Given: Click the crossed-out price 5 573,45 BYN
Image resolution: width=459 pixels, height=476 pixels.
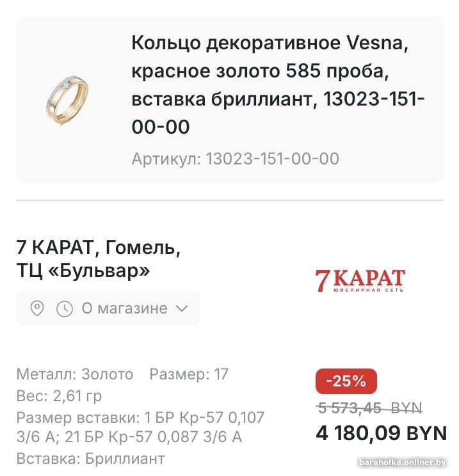Looking at the screenshot, I should (369, 408).
